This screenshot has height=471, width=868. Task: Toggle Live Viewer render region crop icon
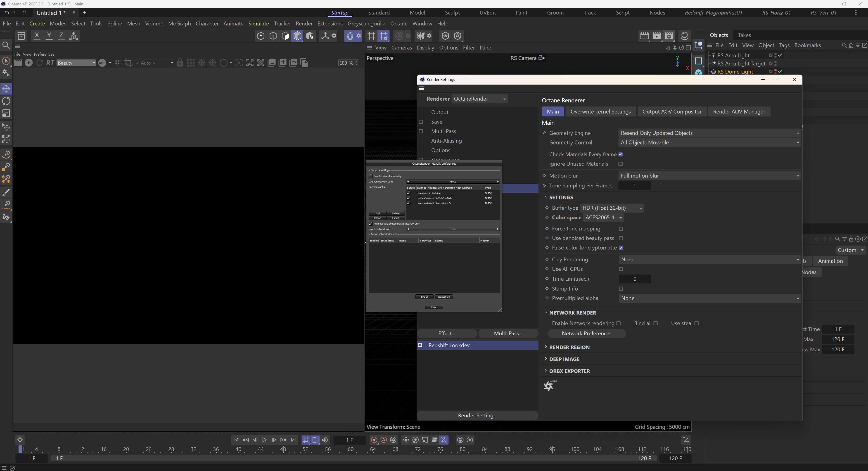pos(128,63)
